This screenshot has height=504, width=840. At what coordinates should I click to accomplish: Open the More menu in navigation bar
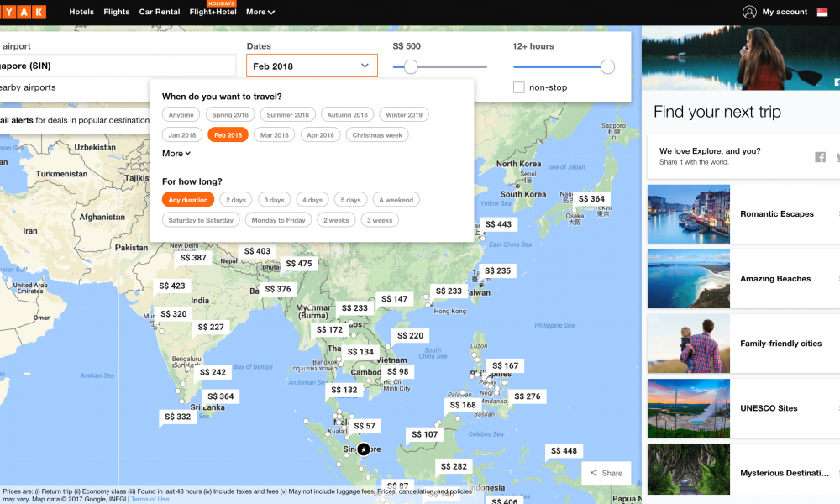pyautogui.click(x=260, y=13)
